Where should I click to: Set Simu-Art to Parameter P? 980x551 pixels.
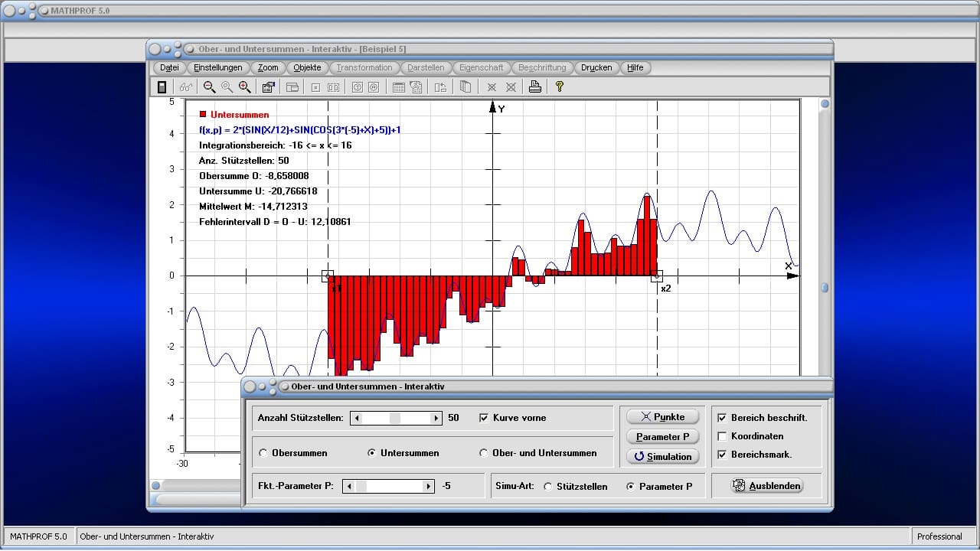click(631, 487)
